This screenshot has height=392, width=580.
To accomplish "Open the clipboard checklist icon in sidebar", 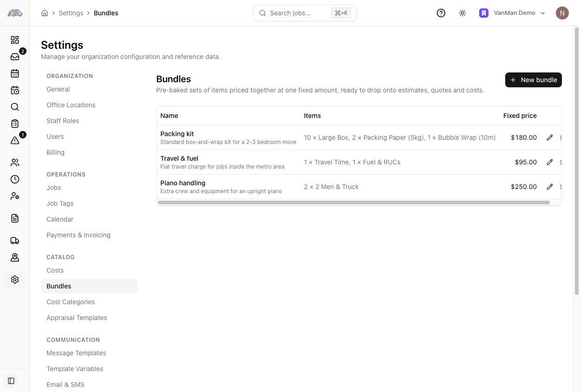I will 15,124.
